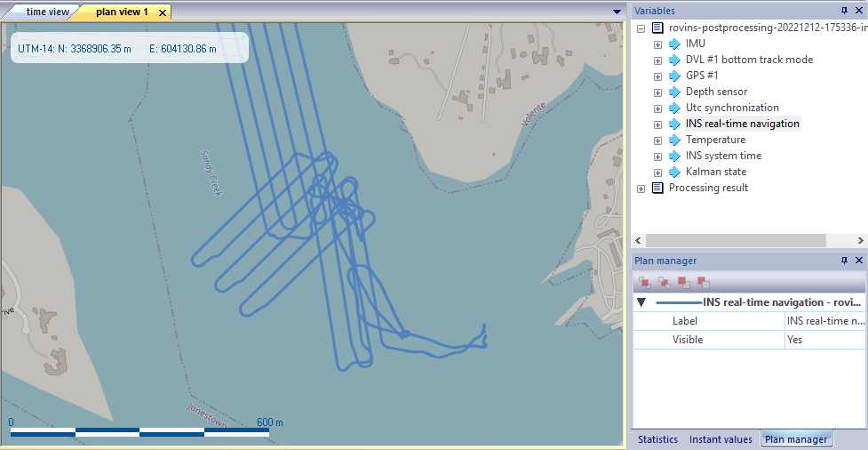Click the blue arrow icon beside GPS #1
Viewport: 868px width, 450px height.
(674, 76)
